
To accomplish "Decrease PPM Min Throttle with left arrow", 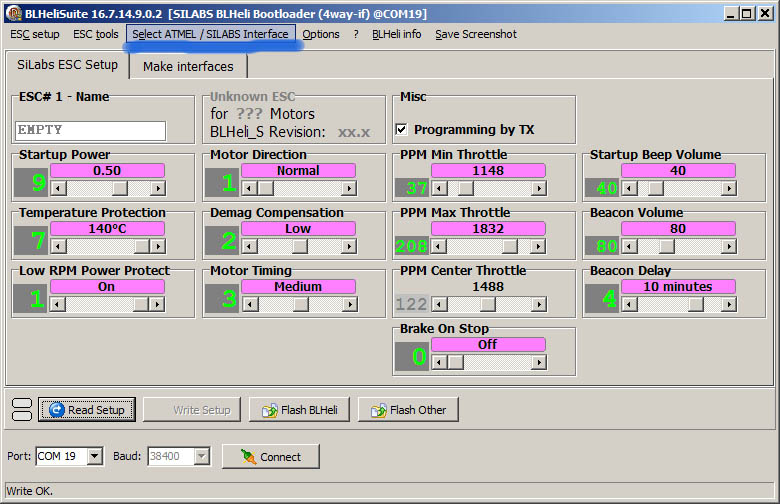I will pyautogui.click(x=439, y=188).
